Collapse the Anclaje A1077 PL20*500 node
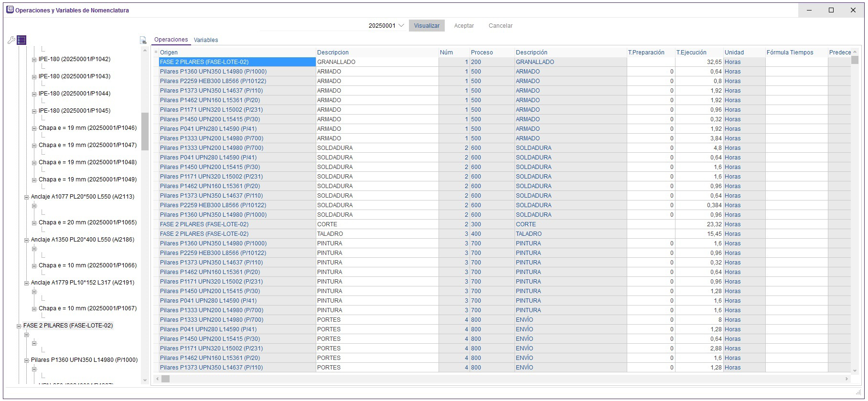The image size is (868, 401). point(27,197)
